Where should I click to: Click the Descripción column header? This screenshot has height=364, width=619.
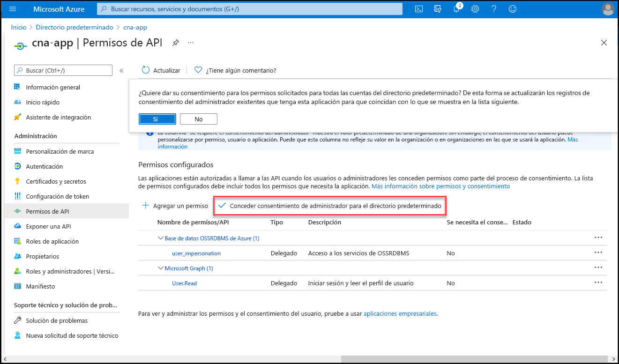pos(325,222)
